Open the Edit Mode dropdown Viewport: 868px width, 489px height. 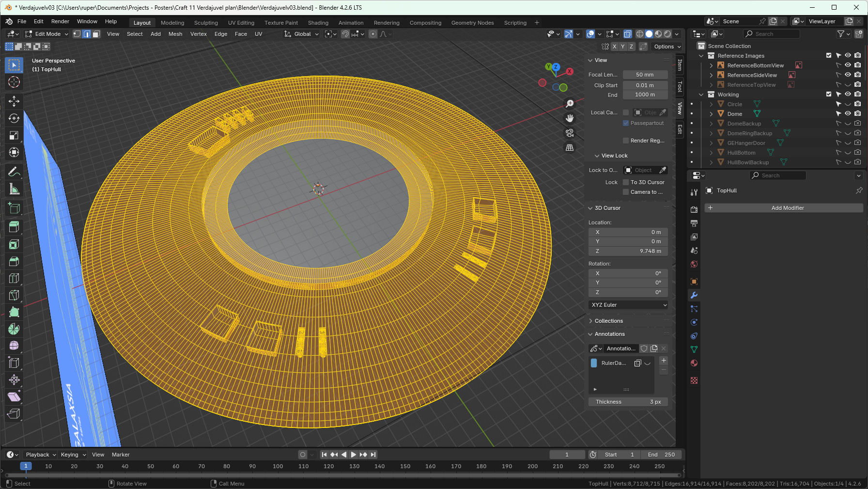point(47,34)
